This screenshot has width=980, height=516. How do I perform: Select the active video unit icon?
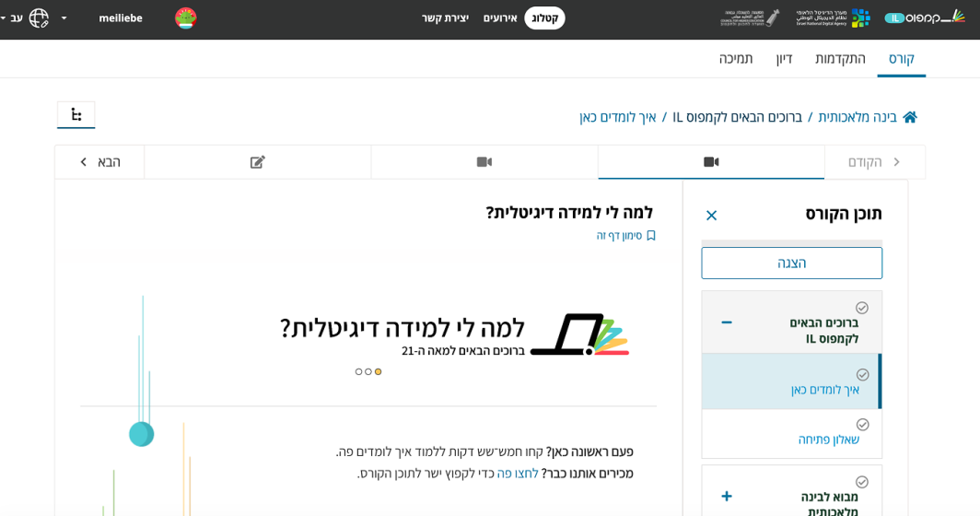711,162
